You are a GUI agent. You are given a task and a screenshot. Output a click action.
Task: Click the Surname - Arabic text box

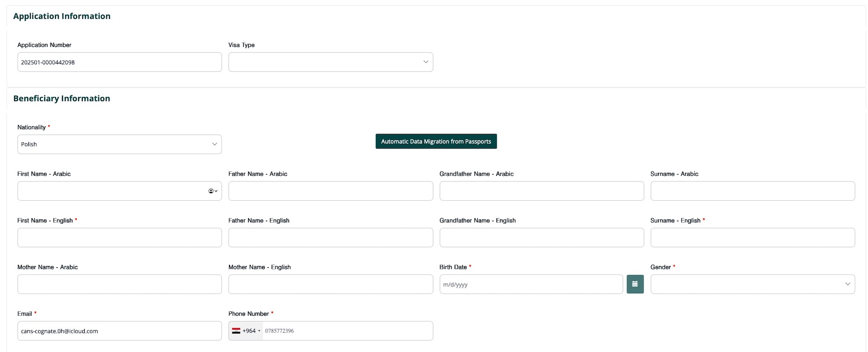tap(752, 191)
